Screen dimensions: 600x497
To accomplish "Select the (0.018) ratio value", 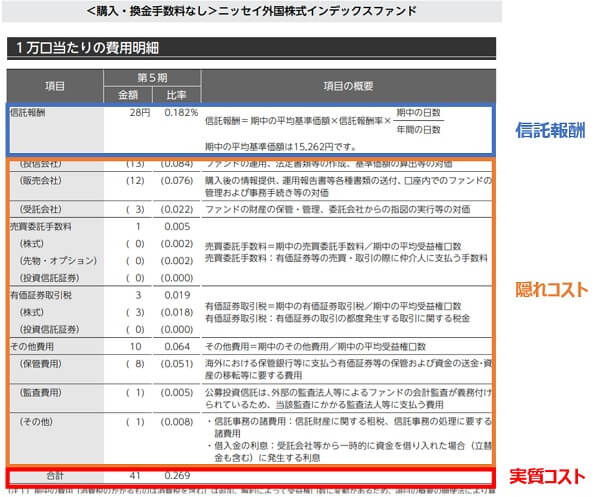I will coord(177,312).
